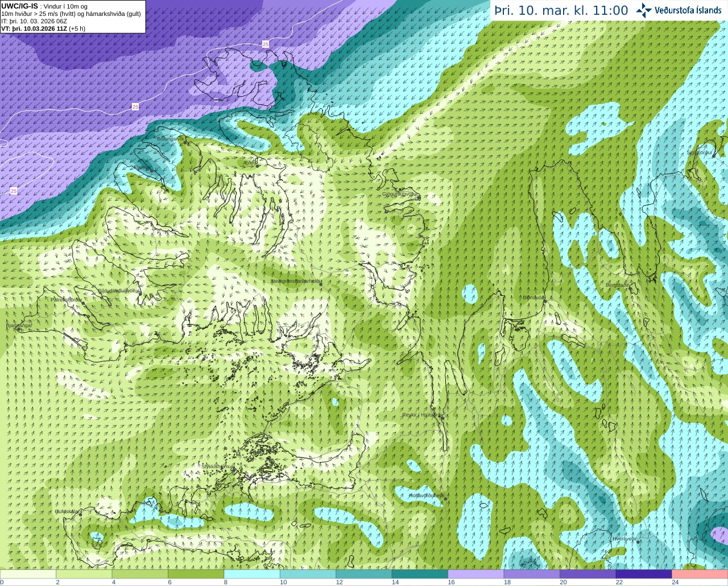
Task: Click the Holtavörðuheiði station label
Action: [427, 496]
